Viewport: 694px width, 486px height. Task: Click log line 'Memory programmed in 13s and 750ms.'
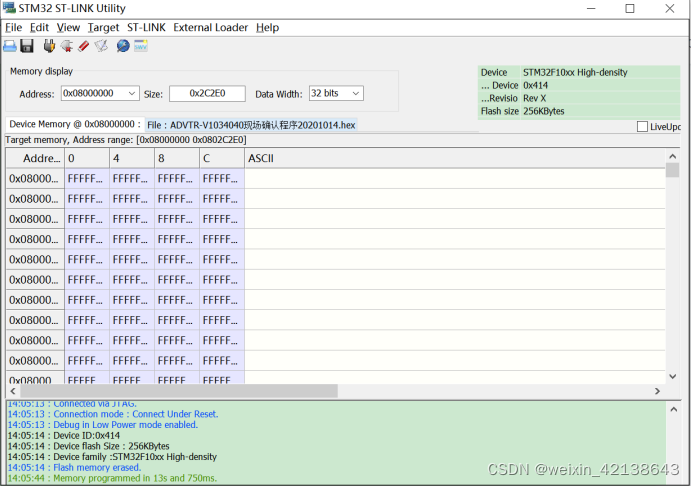(112, 478)
